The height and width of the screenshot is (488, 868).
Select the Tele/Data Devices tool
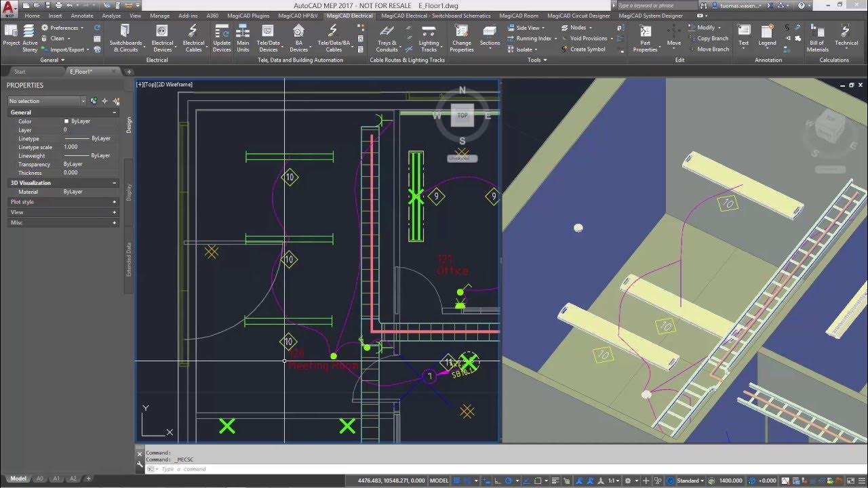click(268, 38)
